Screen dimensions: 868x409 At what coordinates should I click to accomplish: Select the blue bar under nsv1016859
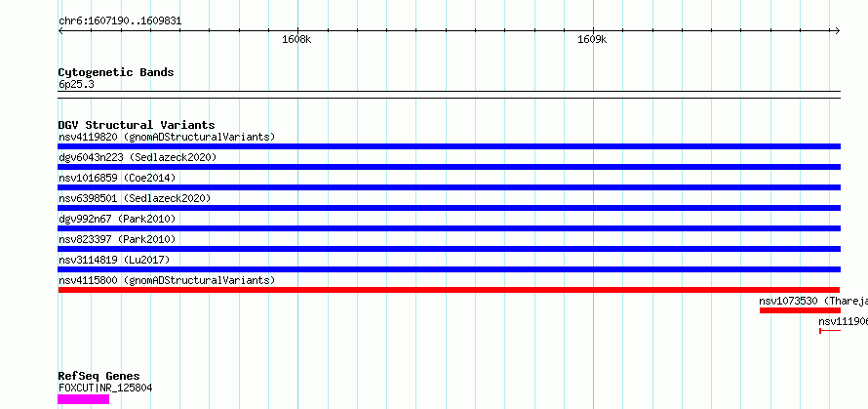point(449,187)
